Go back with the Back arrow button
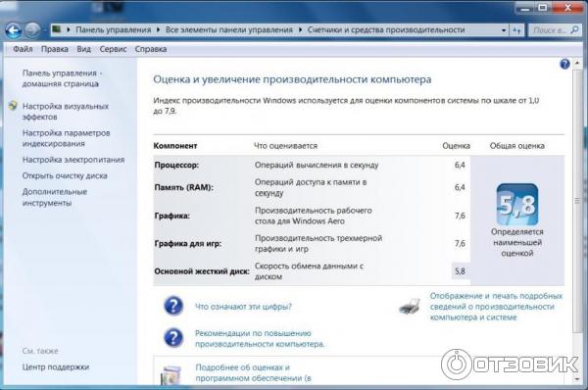The image size is (588, 390). [13, 30]
